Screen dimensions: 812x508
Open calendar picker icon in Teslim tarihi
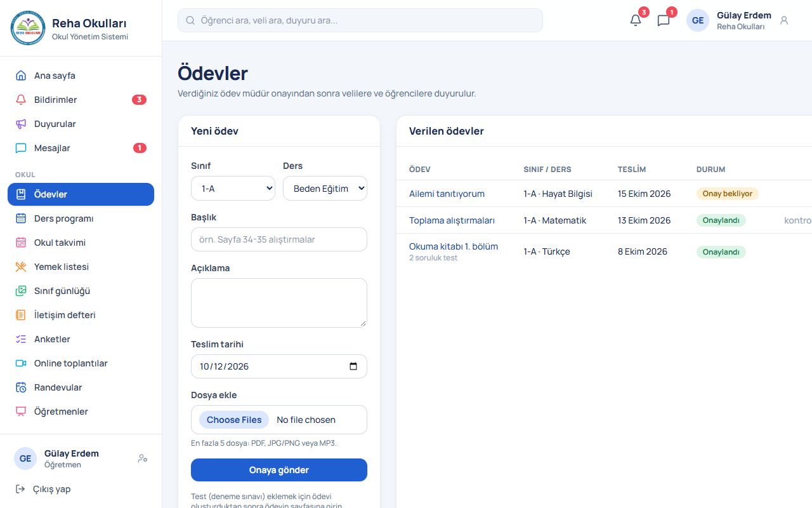tap(353, 366)
